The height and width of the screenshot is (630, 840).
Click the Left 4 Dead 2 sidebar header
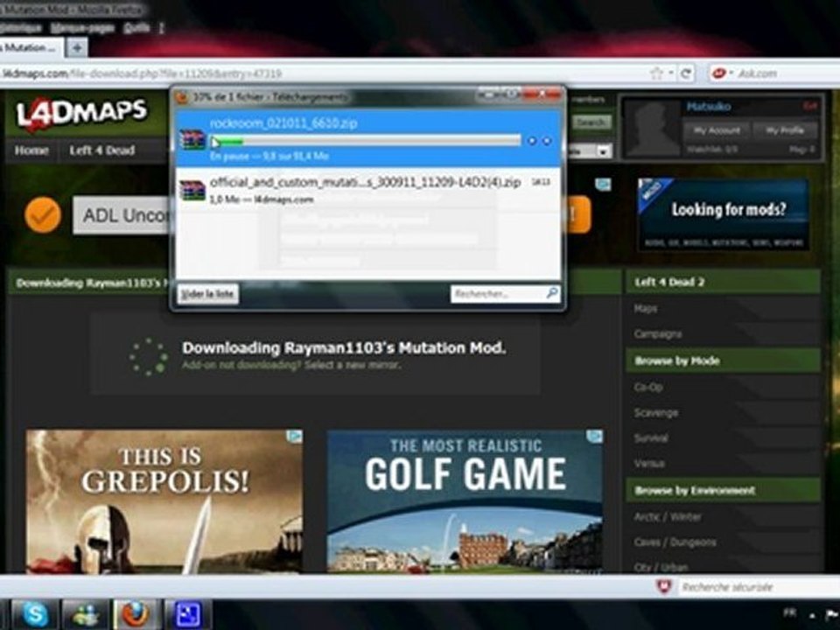(723, 282)
